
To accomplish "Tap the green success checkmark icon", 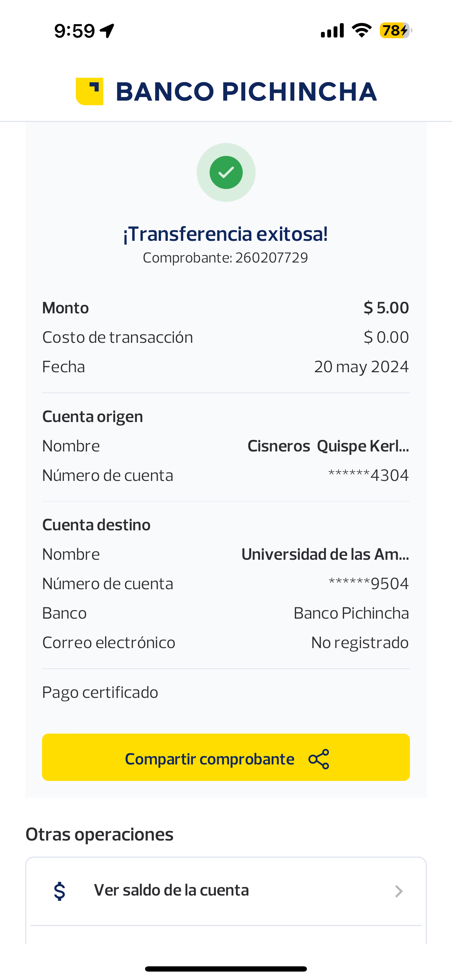I will point(226,172).
